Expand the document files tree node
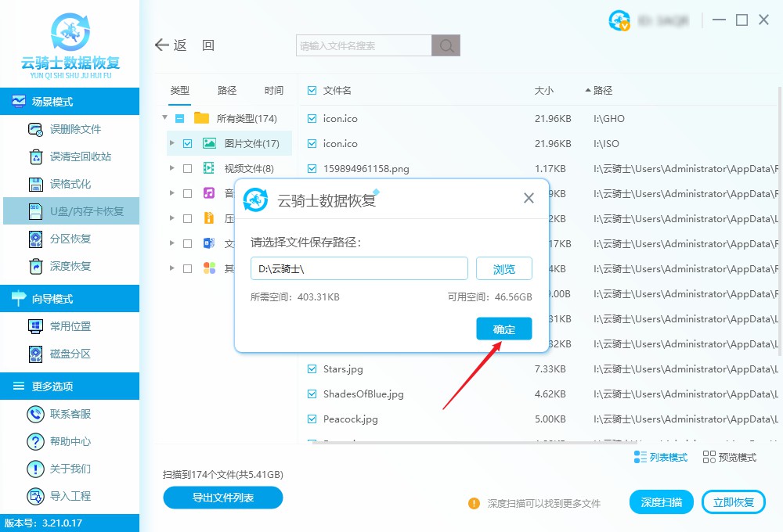The height and width of the screenshot is (532, 783). [x=171, y=243]
